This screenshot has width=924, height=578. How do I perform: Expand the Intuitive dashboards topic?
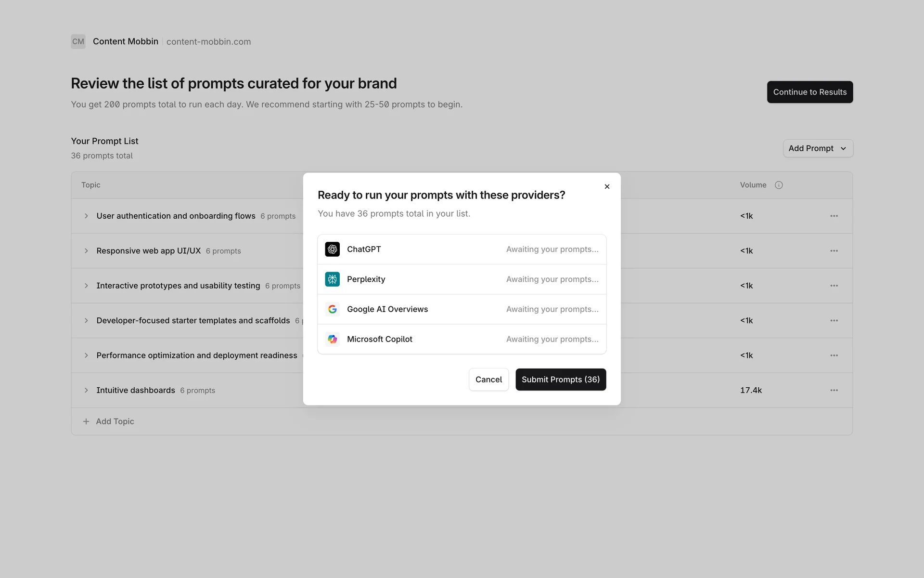pos(86,390)
